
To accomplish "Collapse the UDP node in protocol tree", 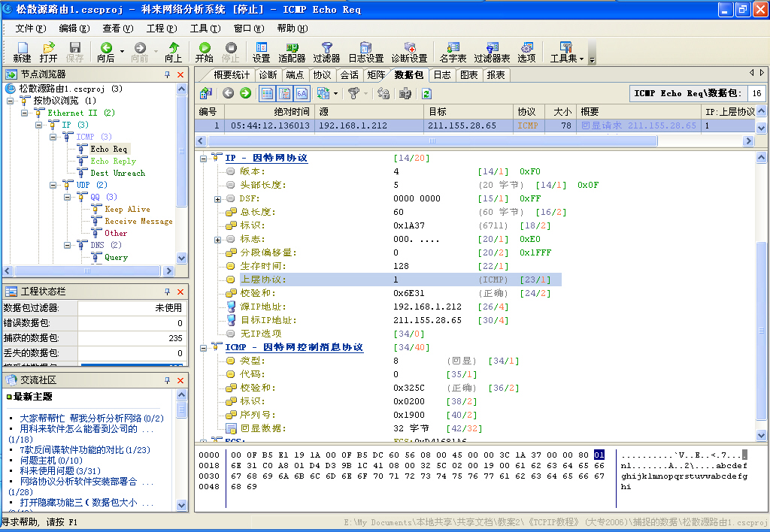I will [x=54, y=185].
